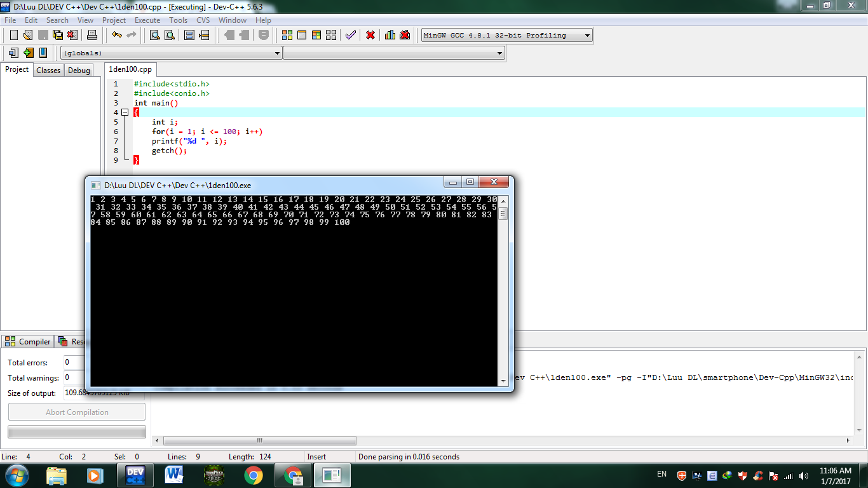Click the Save All toolbar icon
Screen dimensions: 868x488
point(57,35)
